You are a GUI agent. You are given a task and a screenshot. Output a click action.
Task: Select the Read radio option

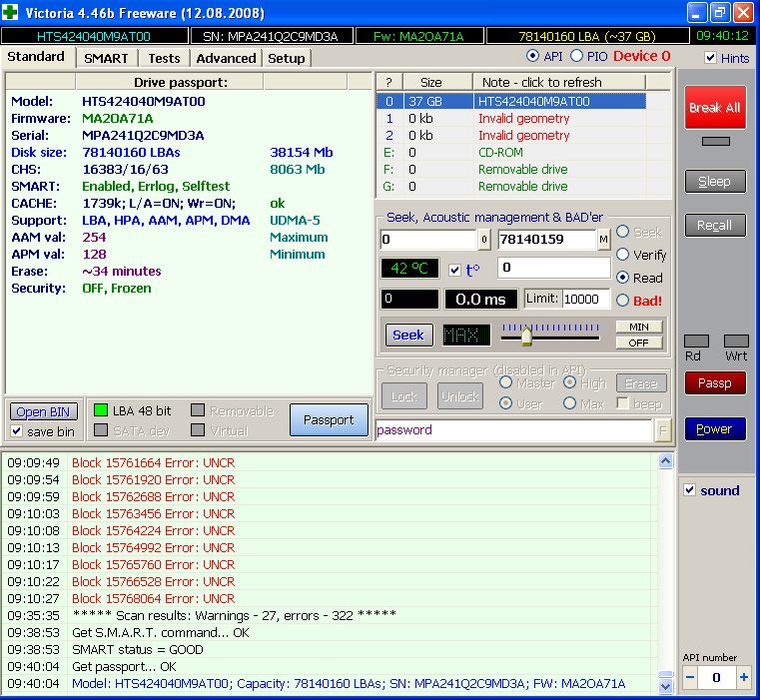(623, 278)
